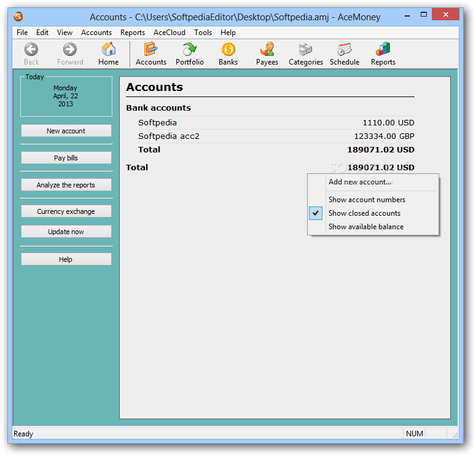Open the View menu
The height and width of the screenshot is (456, 476).
click(x=64, y=33)
